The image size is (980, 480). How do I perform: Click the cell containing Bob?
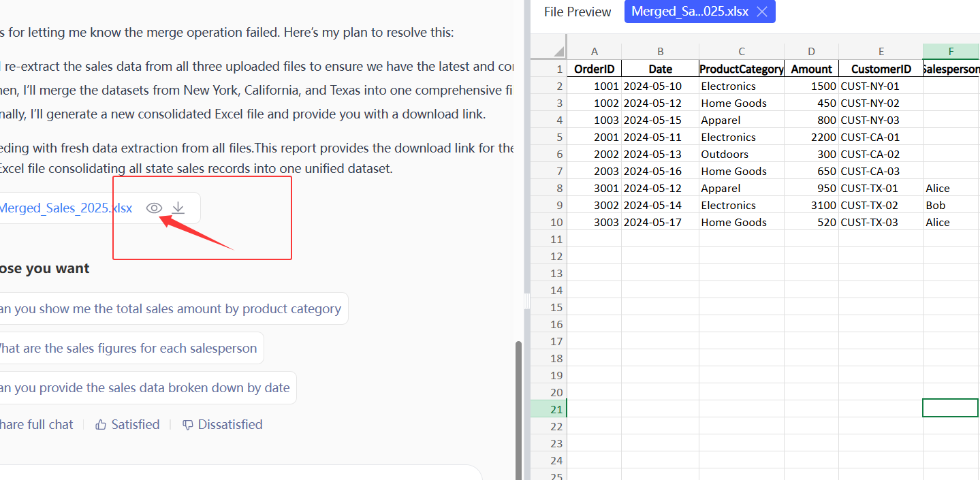pyautogui.click(x=949, y=206)
